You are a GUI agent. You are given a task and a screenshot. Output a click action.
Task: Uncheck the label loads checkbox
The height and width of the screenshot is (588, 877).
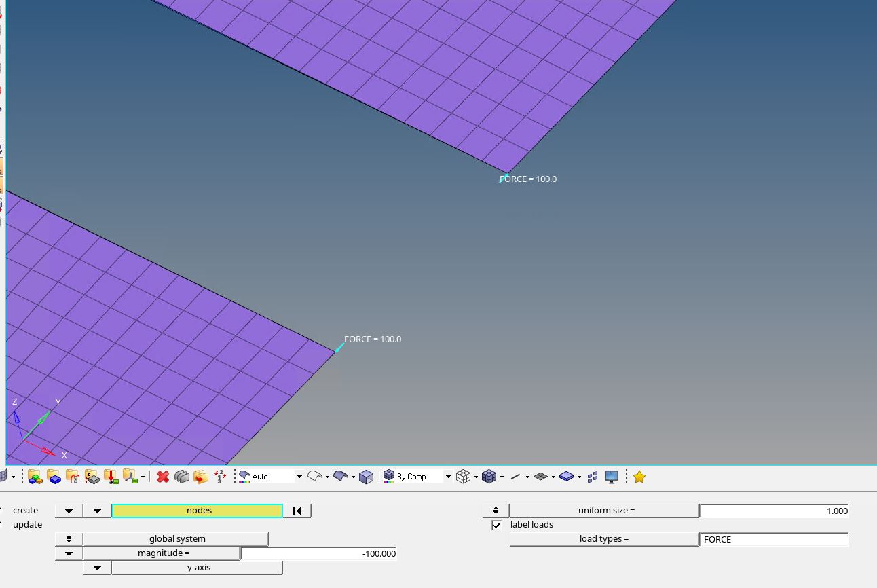pyautogui.click(x=497, y=525)
